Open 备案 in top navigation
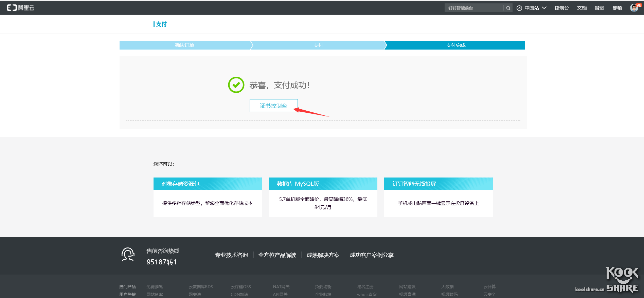Image resolution: width=644 pixels, height=298 pixels. point(600,8)
